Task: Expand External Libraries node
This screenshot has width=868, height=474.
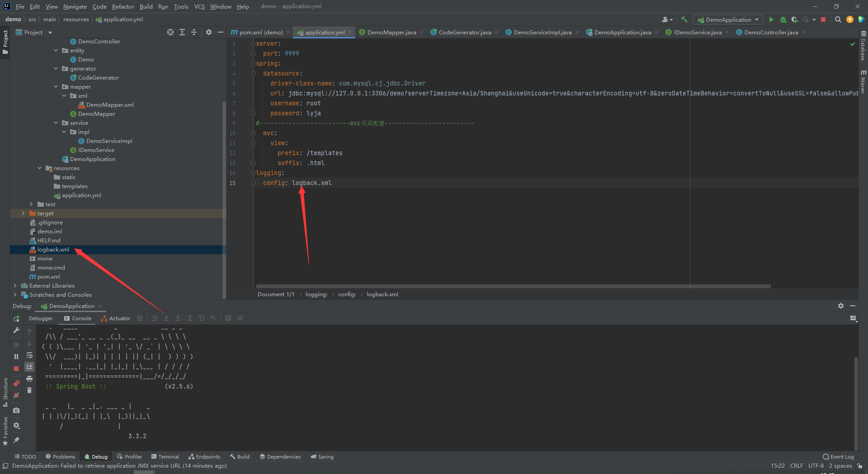Action: point(15,285)
